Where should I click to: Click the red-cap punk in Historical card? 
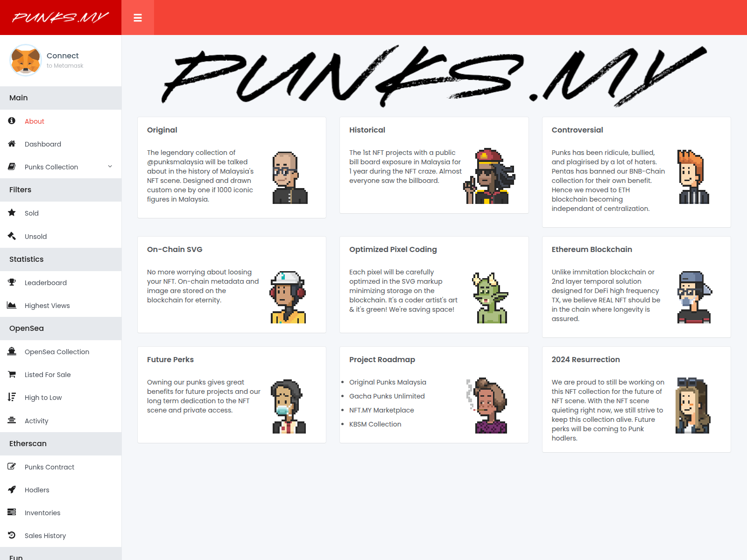click(489, 176)
